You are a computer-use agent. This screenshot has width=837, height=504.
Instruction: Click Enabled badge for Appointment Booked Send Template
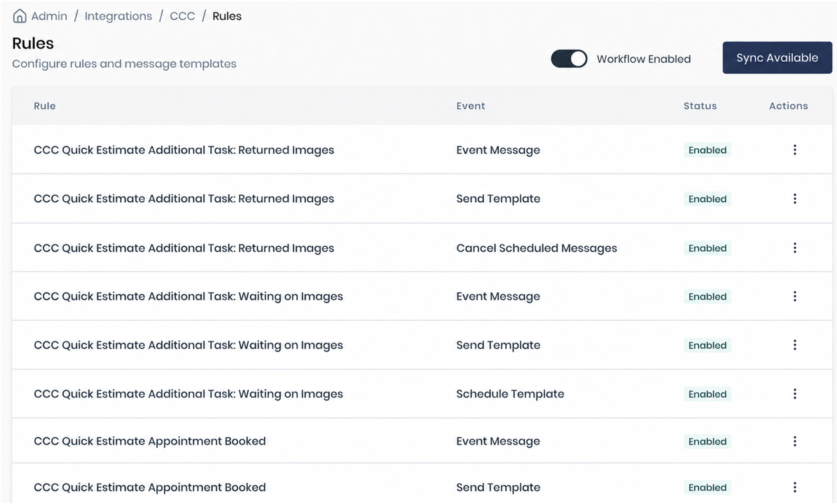[x=707, y=487]
